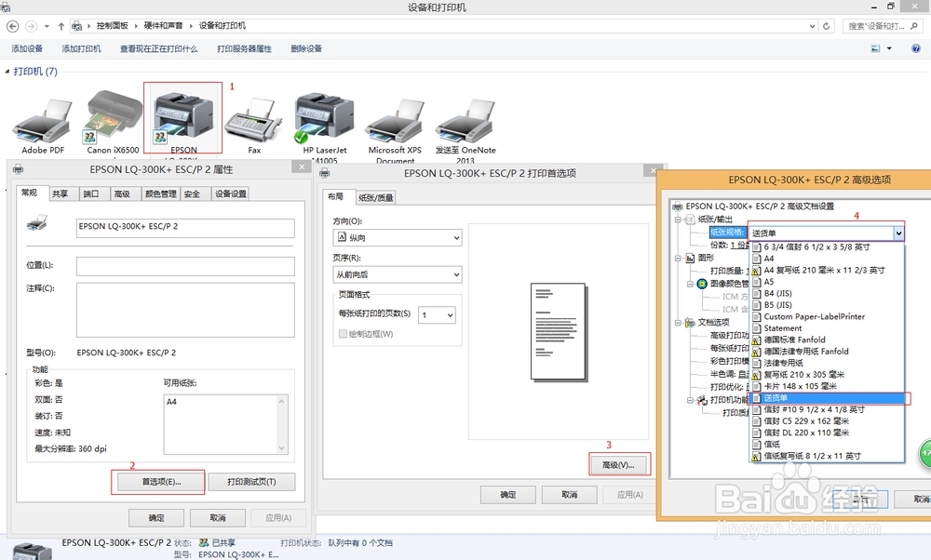The height and width of the screenshot is (560, 931).
Task: Click Remove device (删除设备) toolbar command
Action: (306, 48)
